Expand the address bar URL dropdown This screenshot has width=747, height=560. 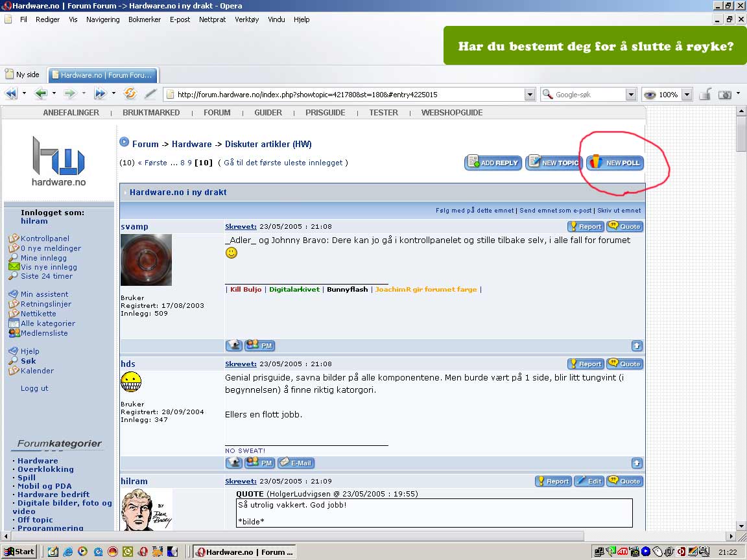point(530,94)
